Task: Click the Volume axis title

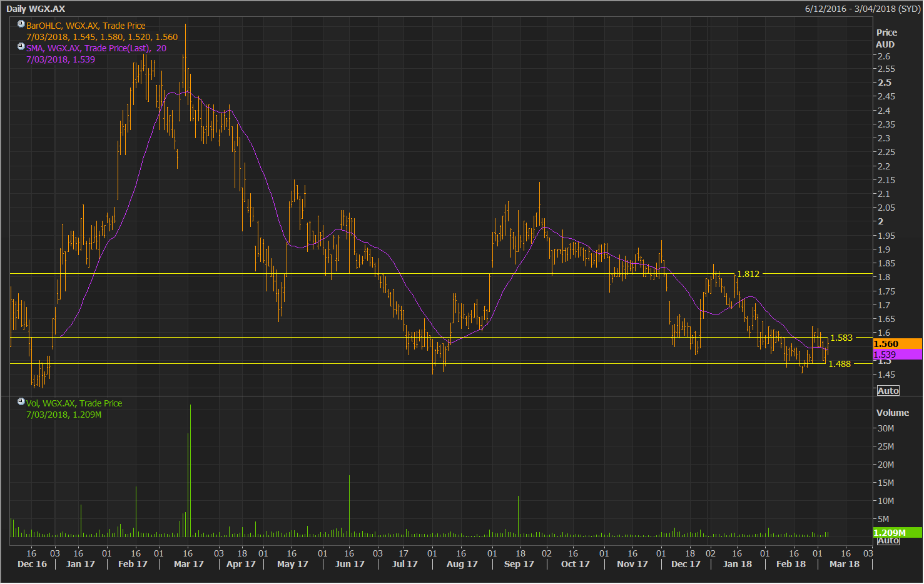Action: [893, 413]
